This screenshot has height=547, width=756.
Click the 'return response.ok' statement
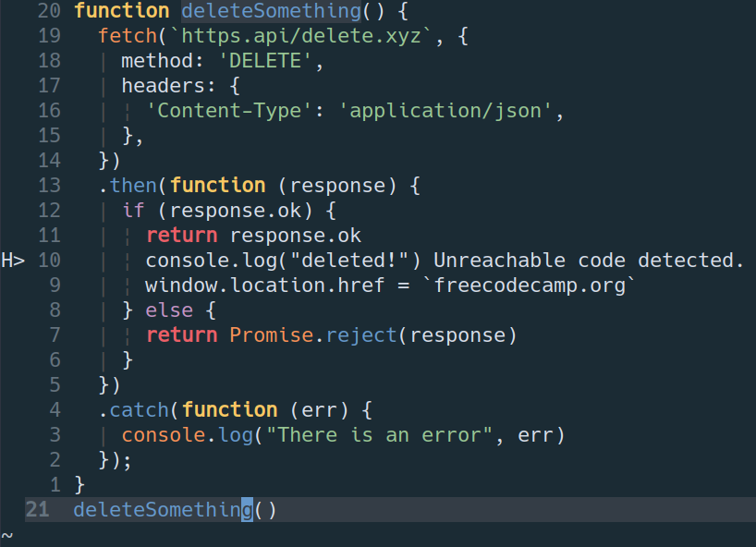[x=253, y=235]
